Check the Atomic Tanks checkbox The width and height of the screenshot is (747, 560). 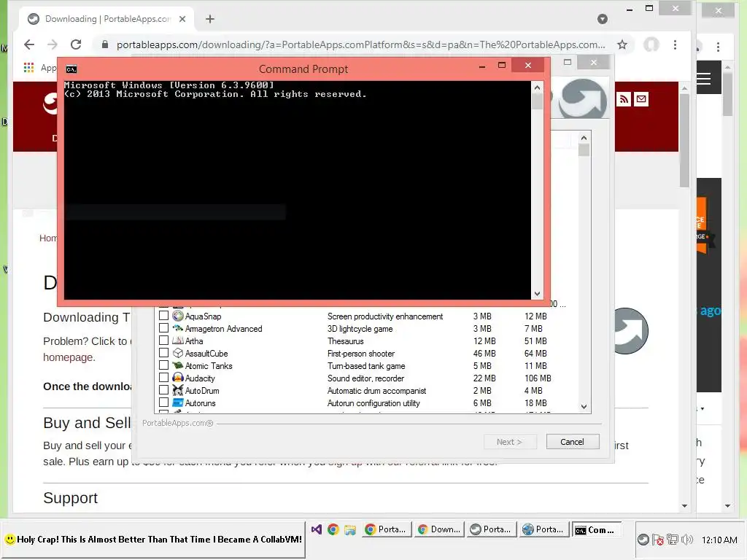tap(163, 365)
